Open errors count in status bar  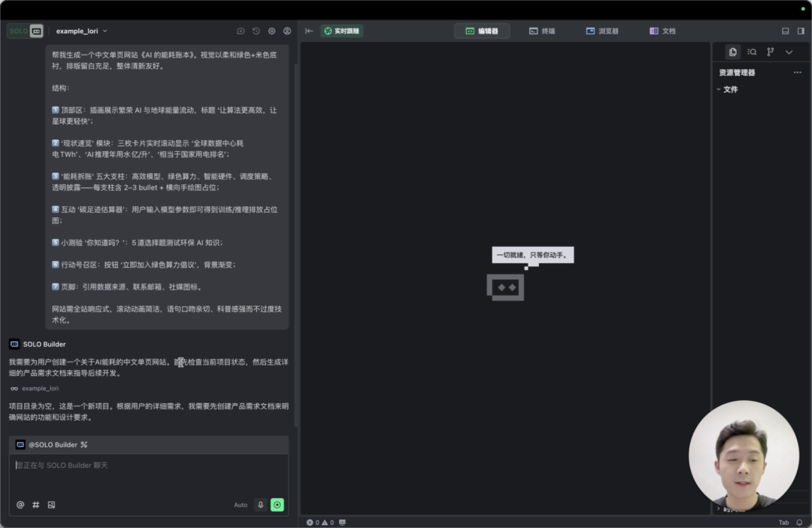pos(313,522)
